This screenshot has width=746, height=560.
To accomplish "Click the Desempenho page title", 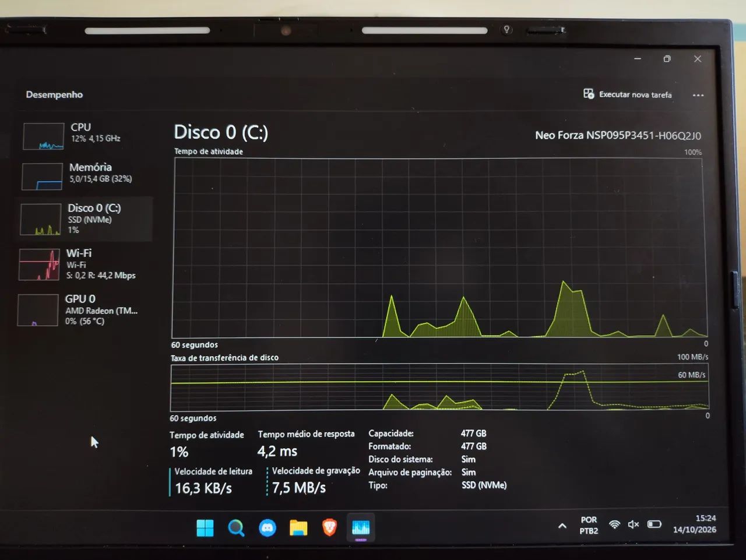I will 54,94.
